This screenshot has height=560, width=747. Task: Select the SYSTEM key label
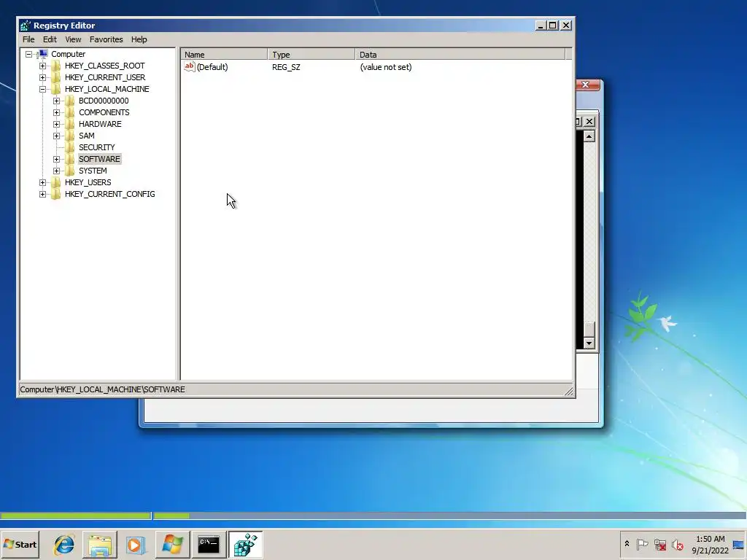point(93,171)
